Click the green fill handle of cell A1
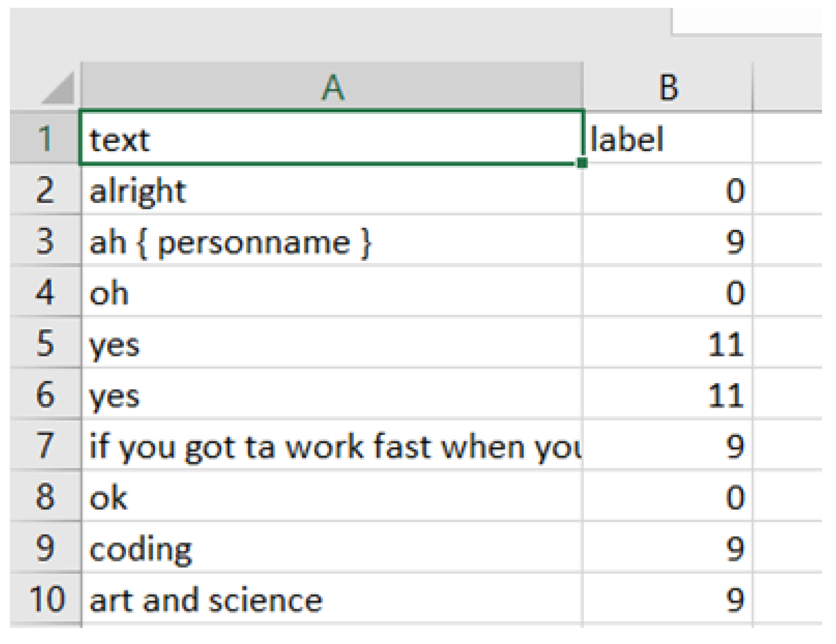The image size is (836, 644). click(x=582, y=163)
